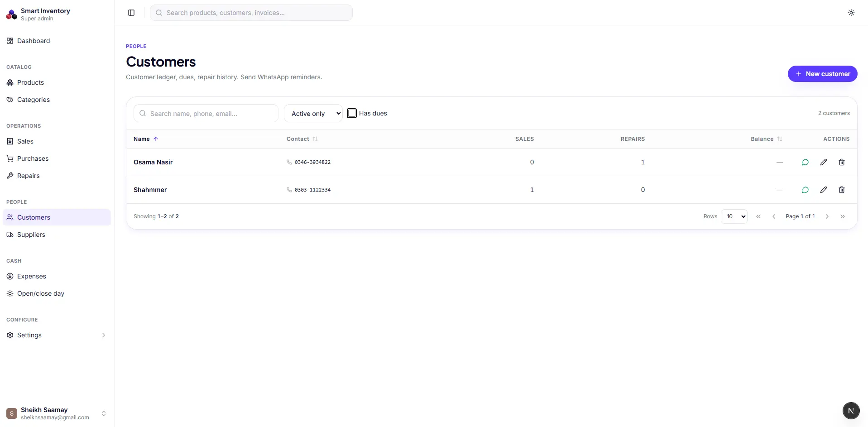Viewport: 868px width, 427px height.
Task: Delete the Shahmmer customer row
Action: 842,190
